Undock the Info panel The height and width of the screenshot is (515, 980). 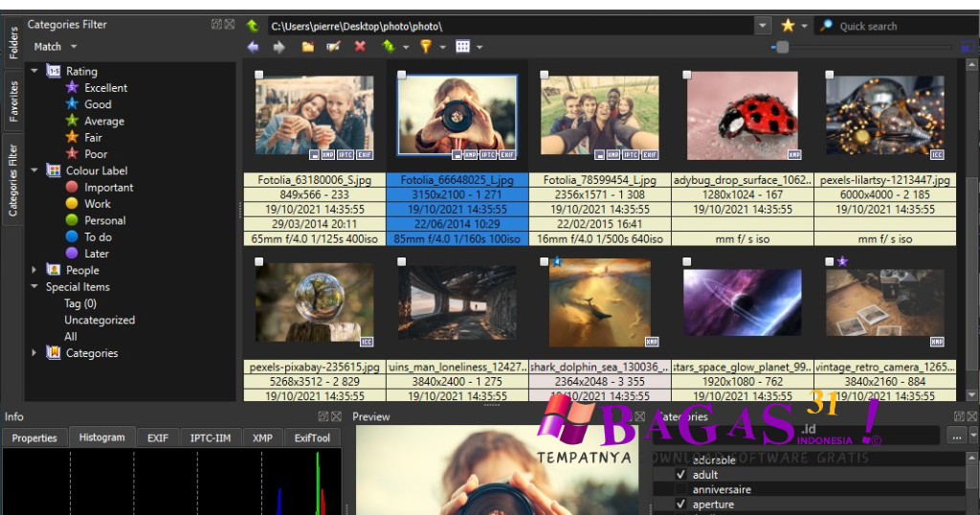323,416
